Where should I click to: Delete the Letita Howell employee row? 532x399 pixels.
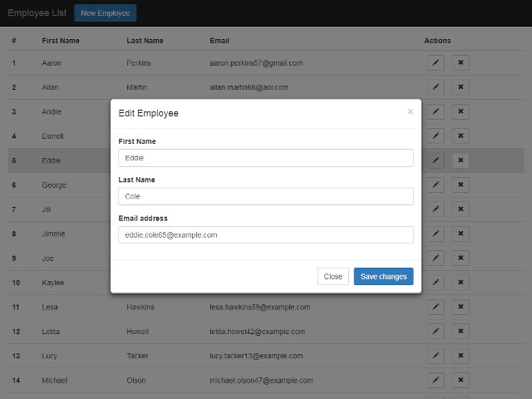tap(461, 332)
